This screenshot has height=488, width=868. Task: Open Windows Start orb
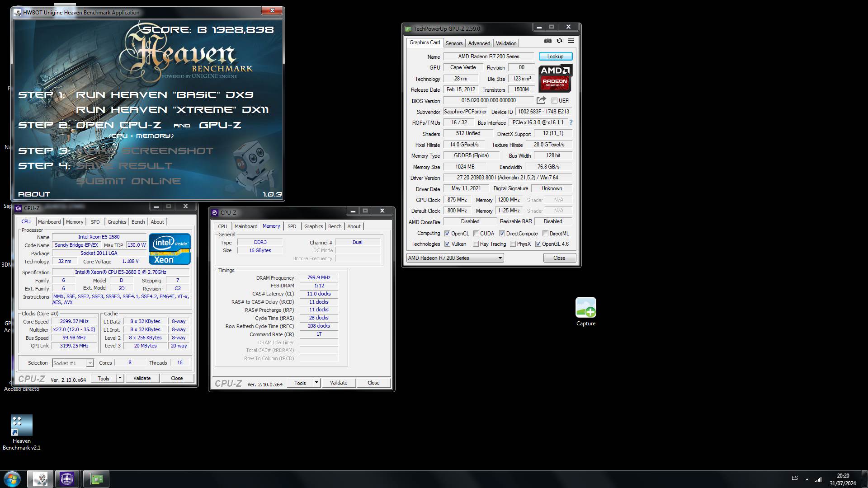pyautogui.click(x=12, y=479)
